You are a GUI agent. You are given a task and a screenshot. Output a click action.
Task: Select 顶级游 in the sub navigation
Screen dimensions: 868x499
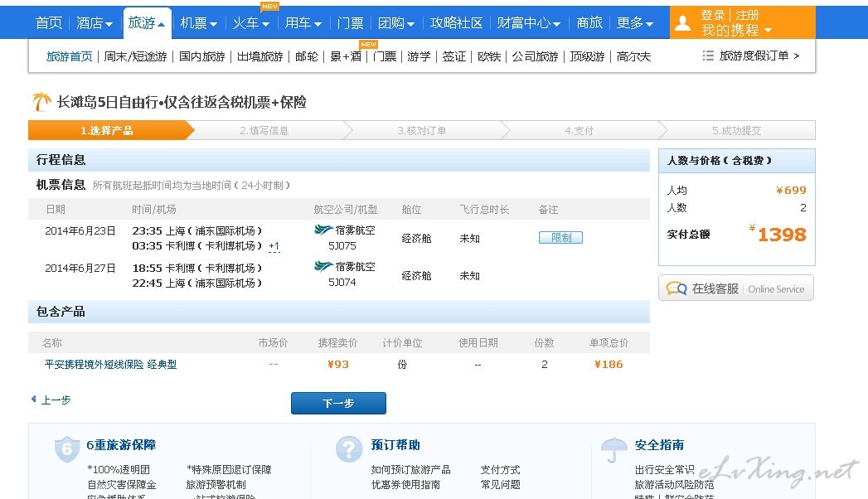[587, 56]
